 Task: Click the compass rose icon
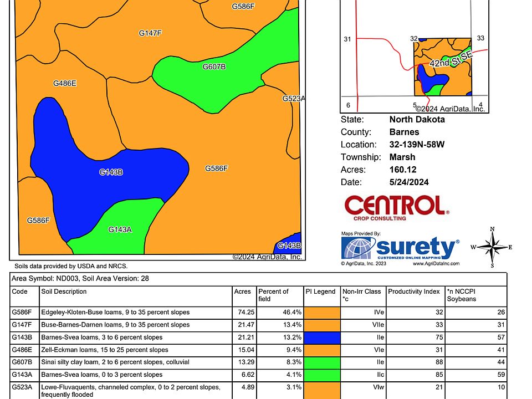point(492,247)
